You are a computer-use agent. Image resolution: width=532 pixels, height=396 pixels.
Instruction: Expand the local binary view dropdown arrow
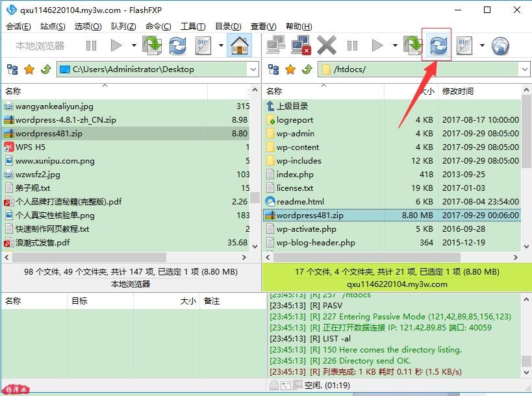tap(221, 45)
